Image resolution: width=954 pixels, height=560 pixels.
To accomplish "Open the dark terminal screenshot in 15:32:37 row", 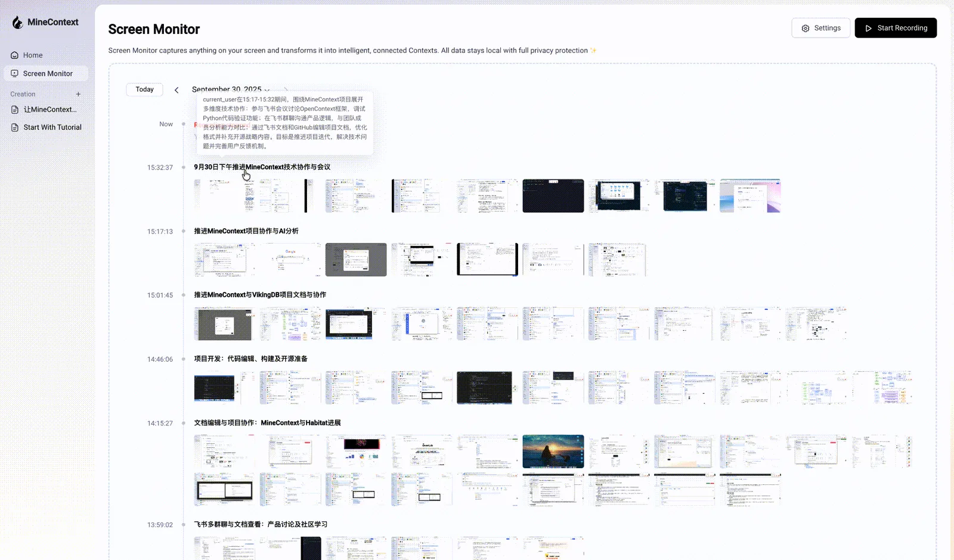I will coord(553,195).
